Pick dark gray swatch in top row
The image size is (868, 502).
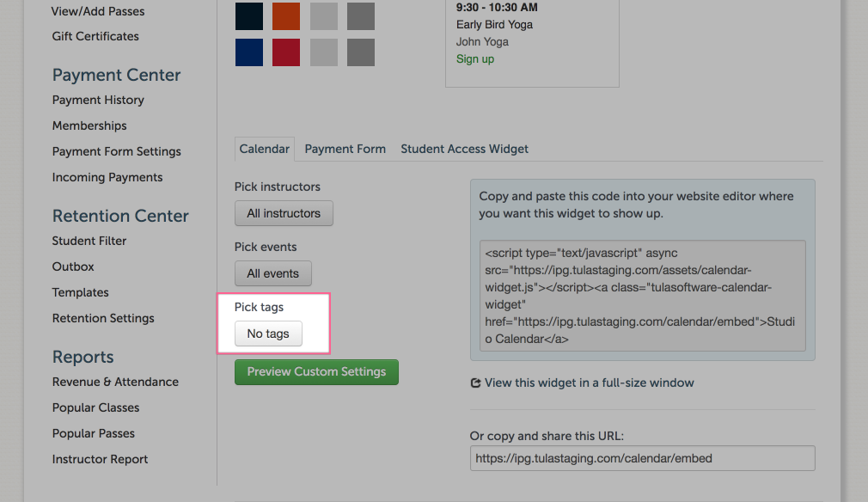pos(361,16)
